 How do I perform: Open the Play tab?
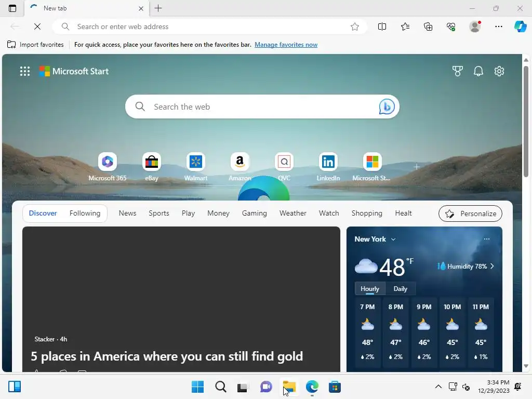coord(188,213)
